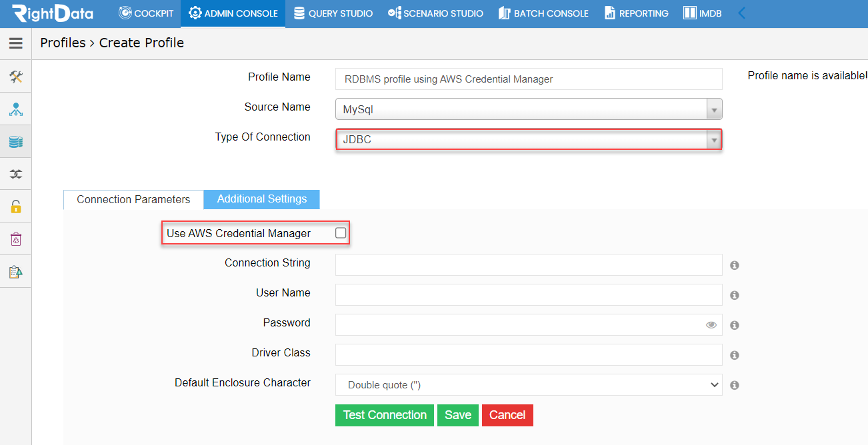Click the 'Create Profile' breadcrumb text
Screen dimensions: 868x445
[141, 43]
